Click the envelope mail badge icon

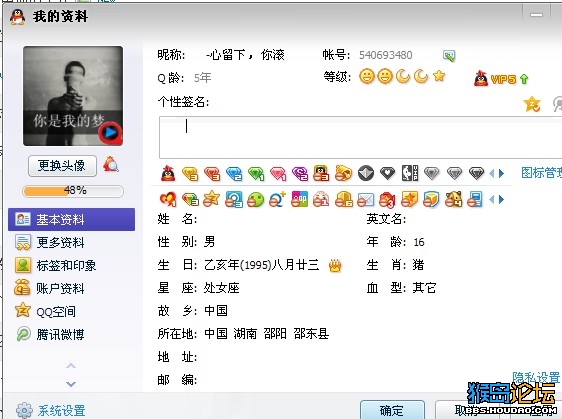(365, 200)
